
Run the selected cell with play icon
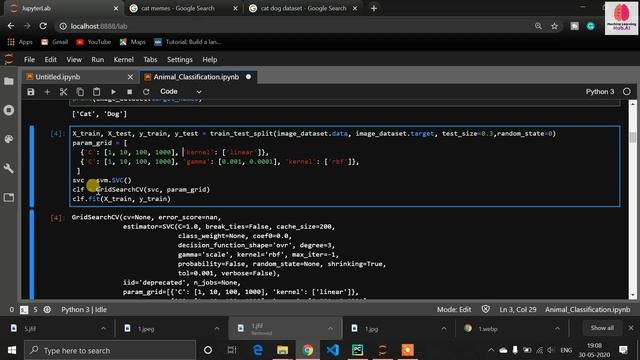click(113, 92)
